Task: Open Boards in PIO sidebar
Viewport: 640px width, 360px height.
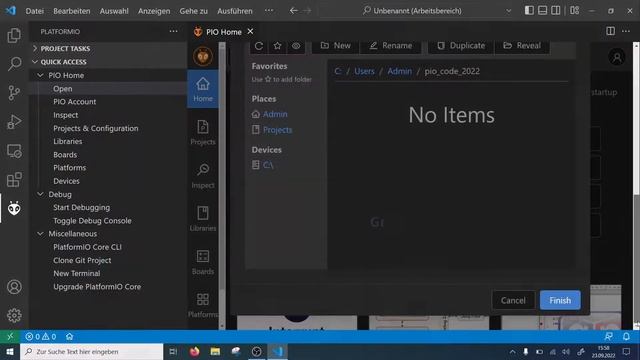Action: click(203, 262)
